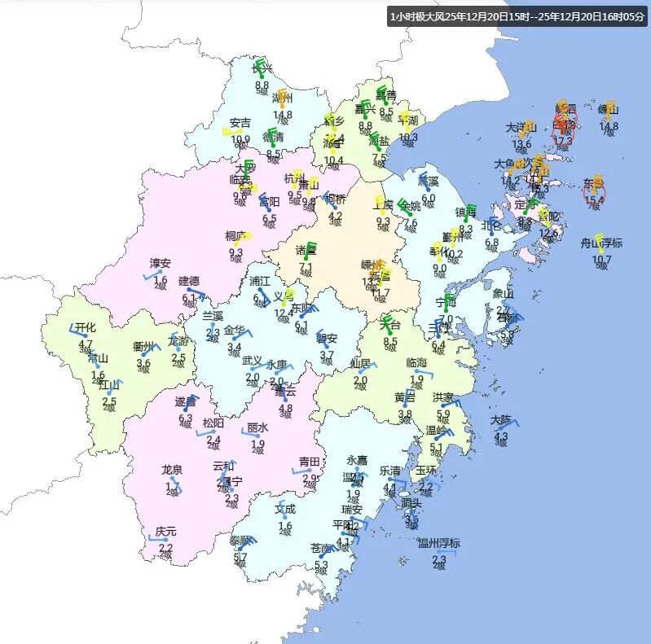Click the 义乌 wind speed reading 12.4
The height and width of the screenshot is (644, 651).
284,313
